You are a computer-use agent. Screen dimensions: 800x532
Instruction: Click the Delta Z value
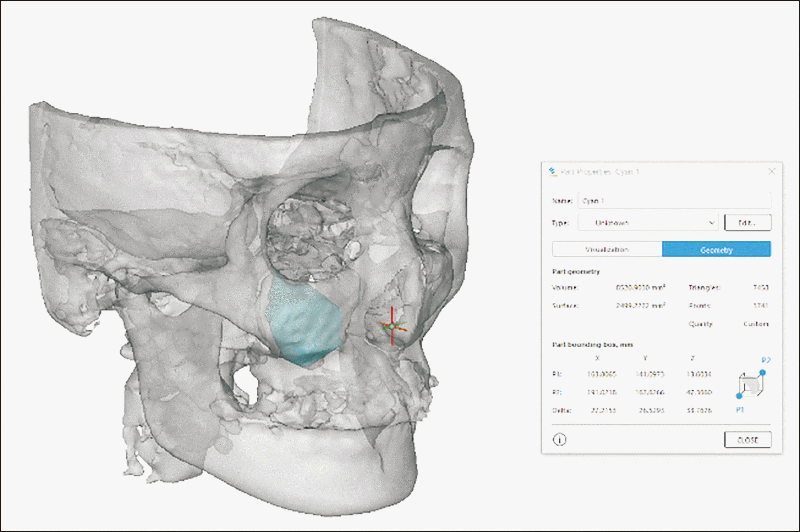click(x=699, y=410)
